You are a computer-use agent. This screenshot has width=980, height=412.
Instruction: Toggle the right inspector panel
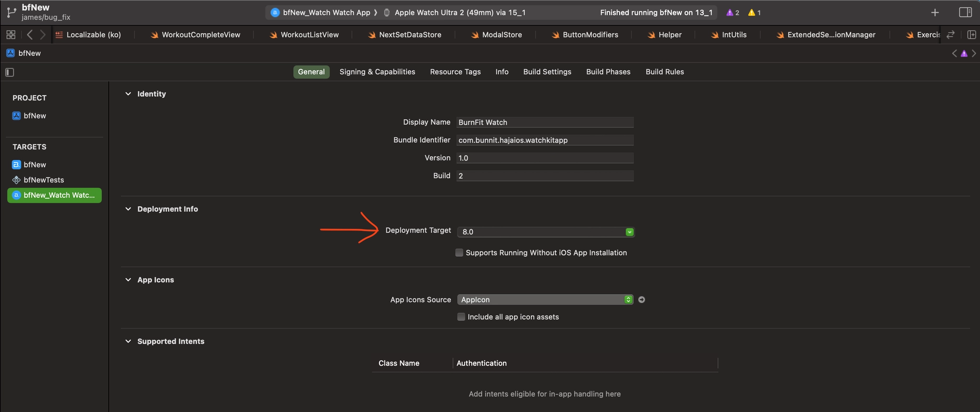click(x=965, y=12)
